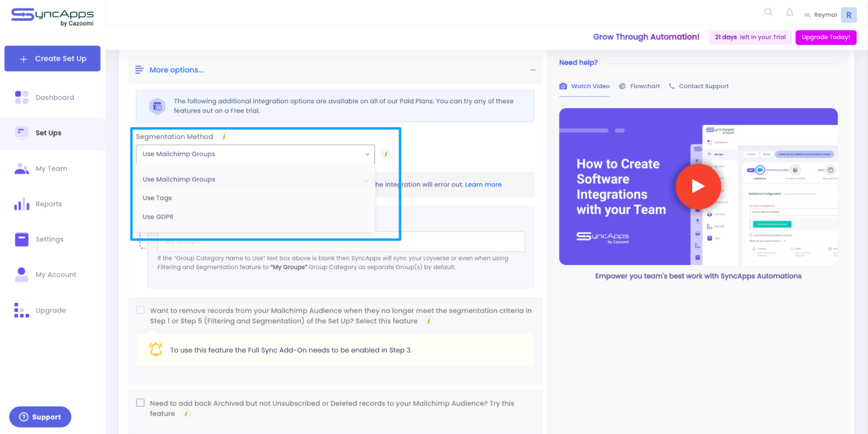Switch to the Contact Support tab

[x=699, y=86]
